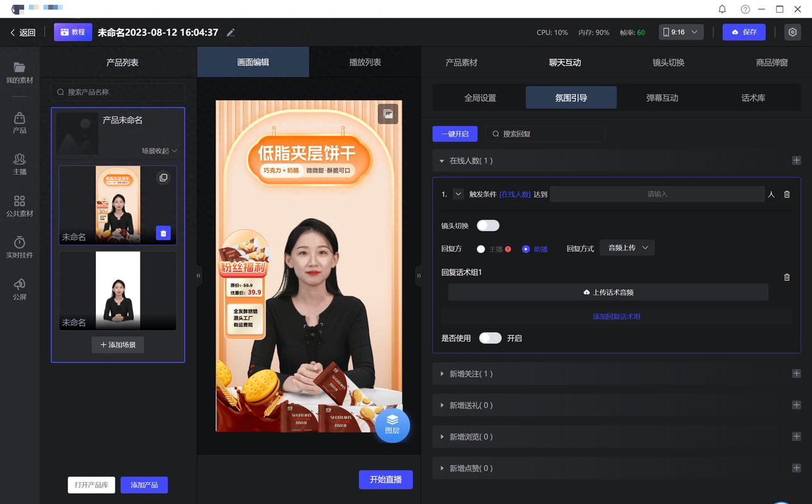Enable the 是否使用 switch

pos(490,338)
